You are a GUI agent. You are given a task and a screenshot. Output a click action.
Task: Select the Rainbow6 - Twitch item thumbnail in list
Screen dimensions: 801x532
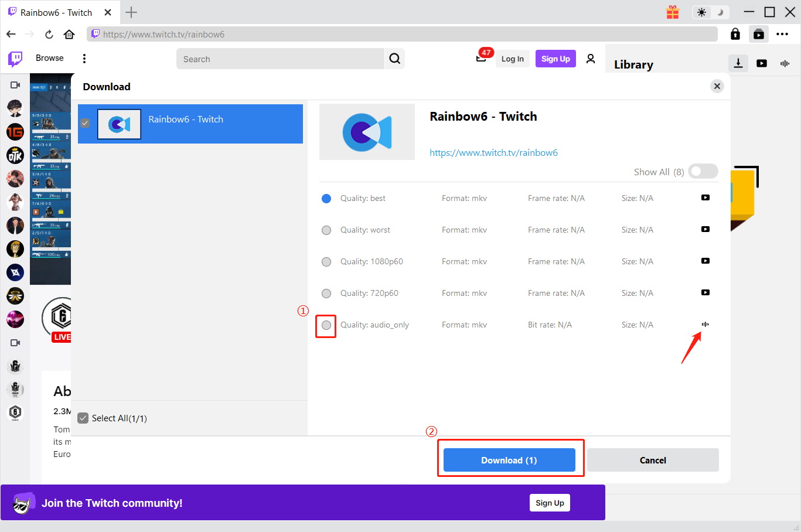(x=119, y=124)
